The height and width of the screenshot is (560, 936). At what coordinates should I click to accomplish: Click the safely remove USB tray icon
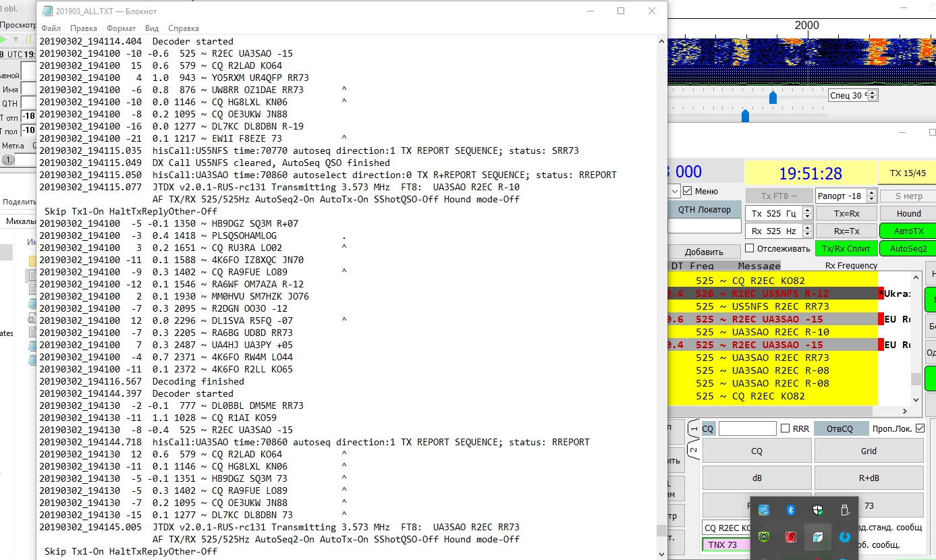click(x=844, y=511)
